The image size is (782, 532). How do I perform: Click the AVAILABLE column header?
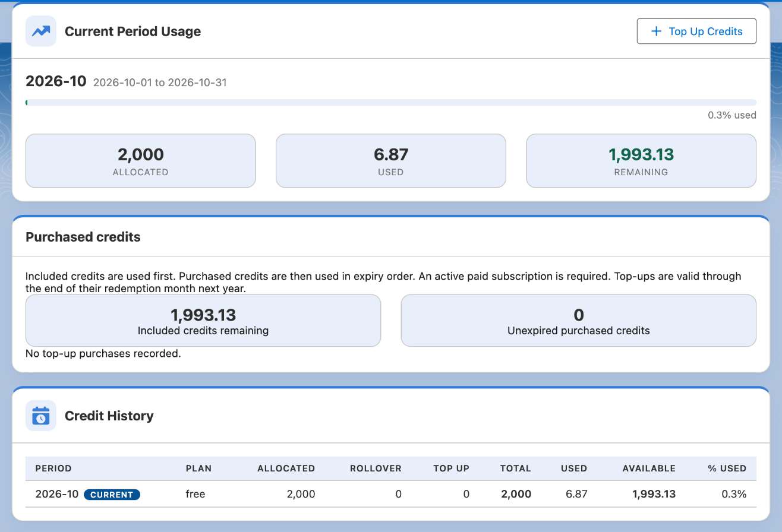649,468
